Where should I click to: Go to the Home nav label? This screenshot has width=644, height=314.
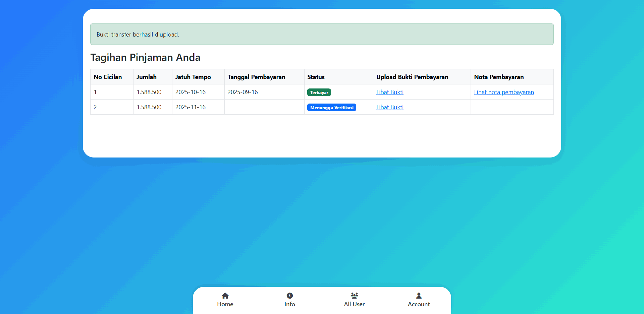(225, 304)
